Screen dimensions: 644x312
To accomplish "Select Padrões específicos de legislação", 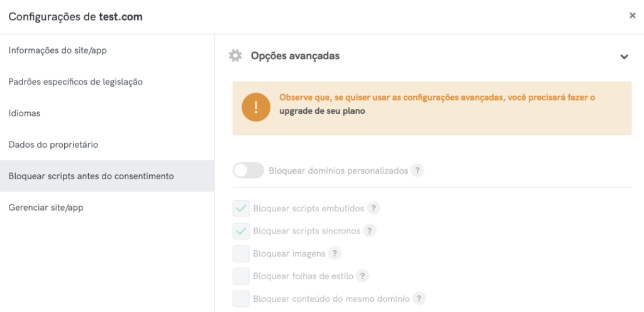I will (75, 82).
